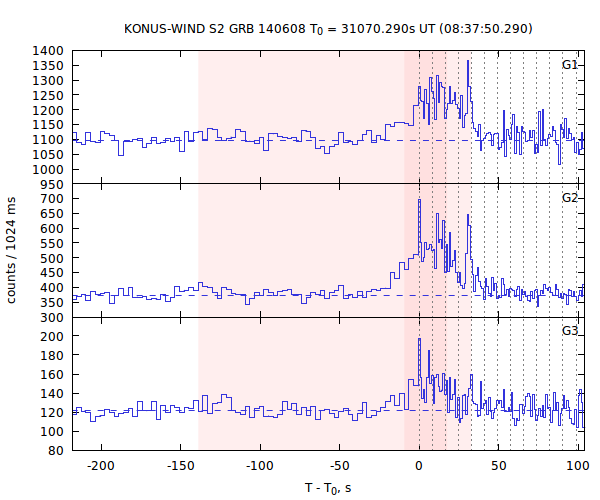Viewport: 600px width, 500px height.
Task: Click the G1 y-axis tick label 1050
Action: click(x=48, y=155)
